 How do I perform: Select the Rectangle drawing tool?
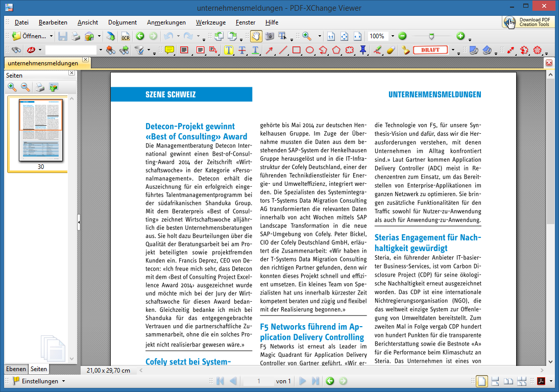coord(296,50)
